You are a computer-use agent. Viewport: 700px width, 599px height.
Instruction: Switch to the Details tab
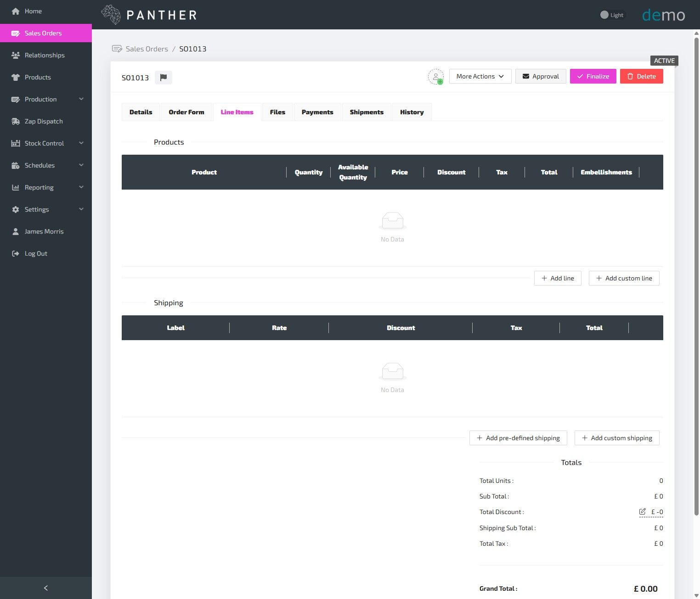pos(141,112)
